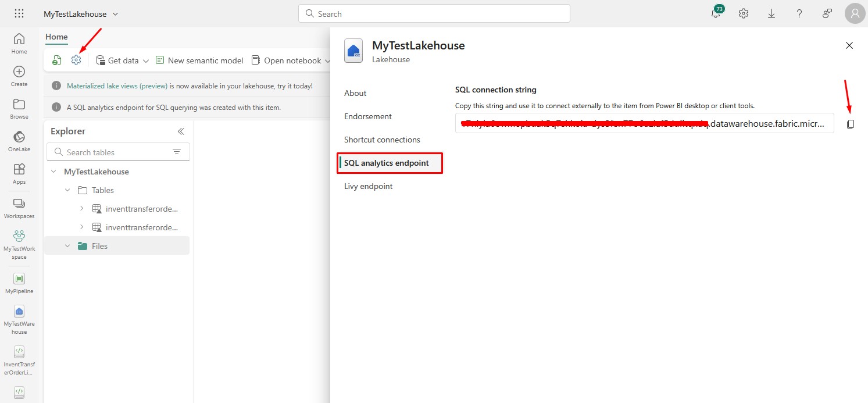This screenshot has height=403, width=868.
Task: Open MyTestWarehouse in the left navigation
Action: point(19,320)
